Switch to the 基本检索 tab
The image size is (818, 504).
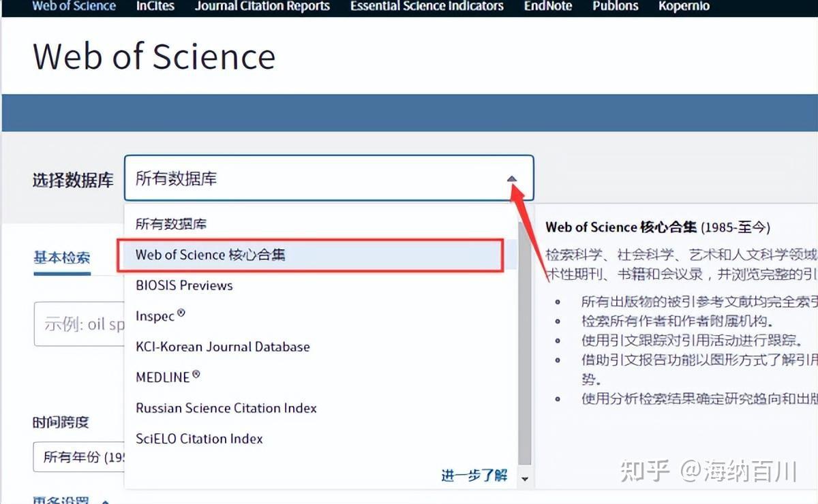coord(61,257)
